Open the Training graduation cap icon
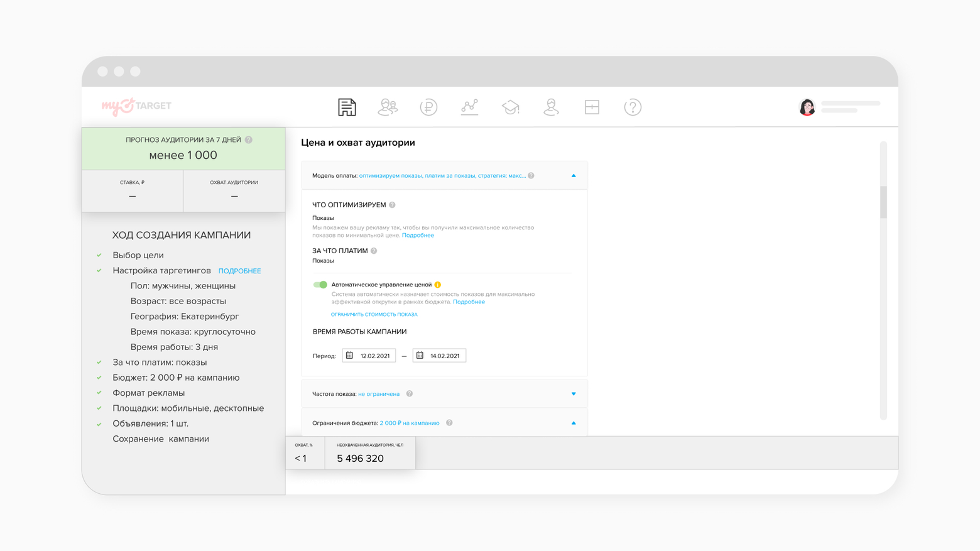This screenshot has width=980, height=551. (x=510, y=107)
